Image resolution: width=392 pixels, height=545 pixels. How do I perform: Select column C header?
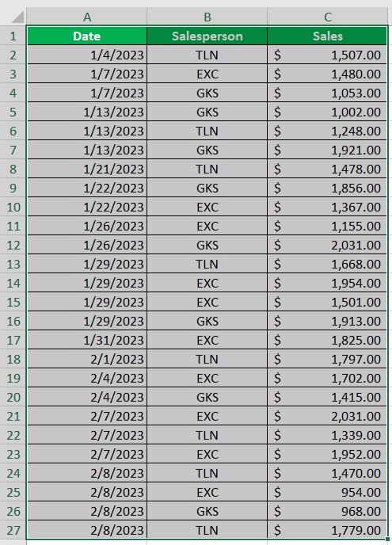pos(327,17)
